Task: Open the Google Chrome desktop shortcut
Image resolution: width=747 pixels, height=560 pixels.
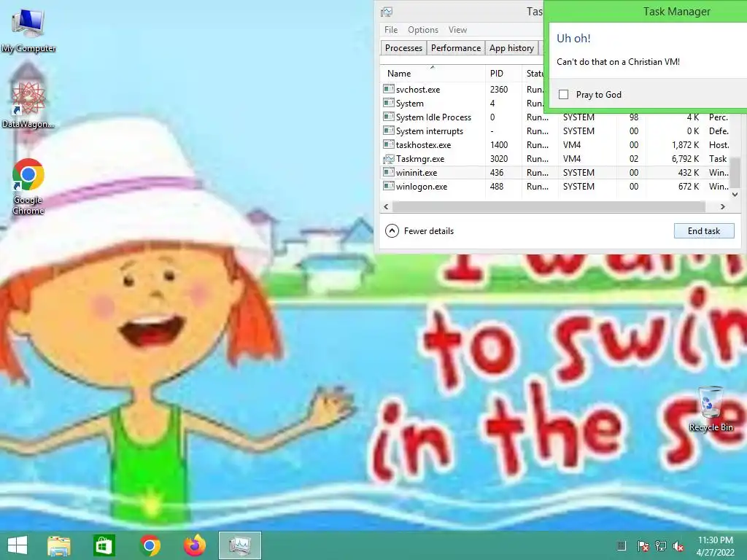Action: coord(28,186)
